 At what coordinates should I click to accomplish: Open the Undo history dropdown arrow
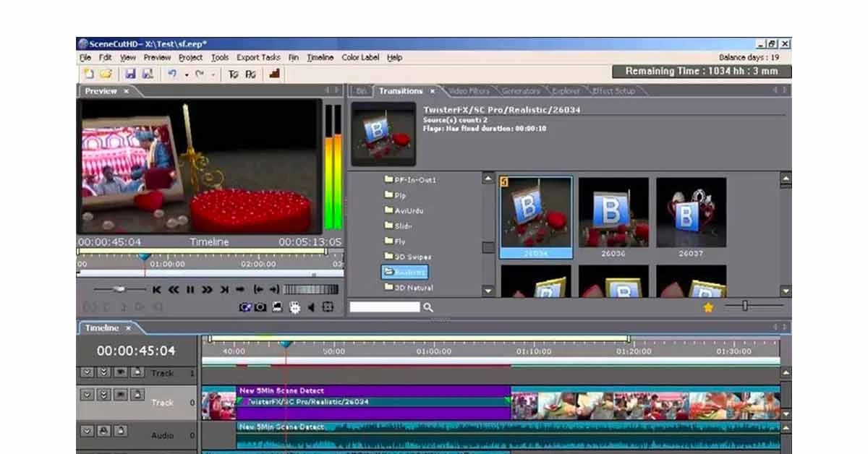[186, 73]
